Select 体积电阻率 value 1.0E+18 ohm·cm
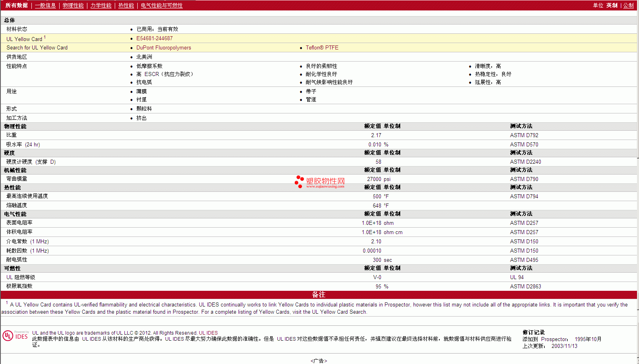 click(382, 232)
